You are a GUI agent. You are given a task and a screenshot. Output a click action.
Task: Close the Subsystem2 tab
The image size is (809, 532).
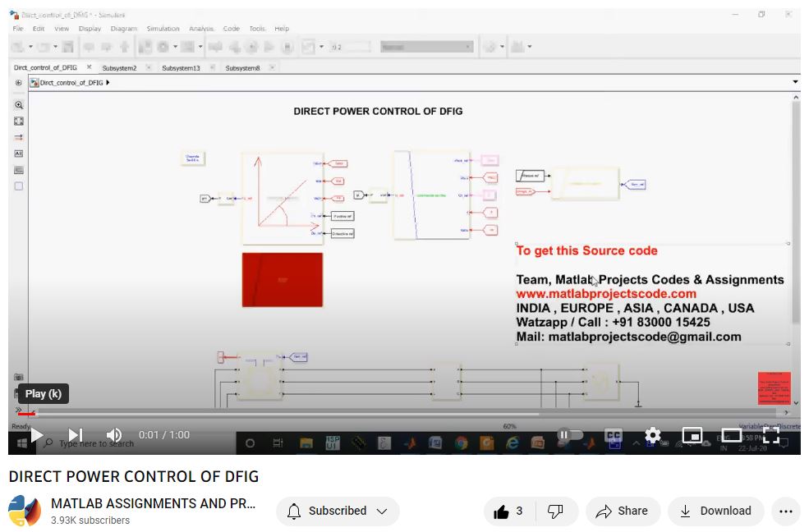click(149, 67)
